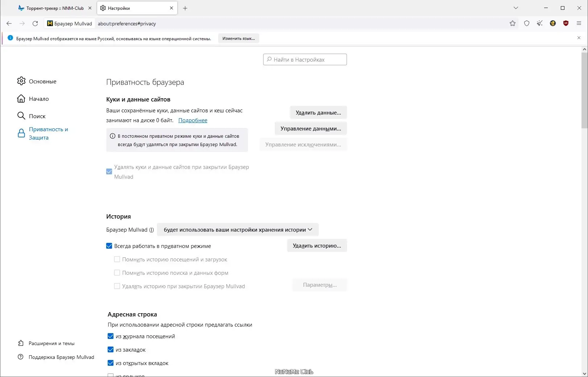The width and height of the screenshot is (588, 377).
Task: Click the help icon for Поддержка Браузер Mullvad
Action: pos(21,357)
